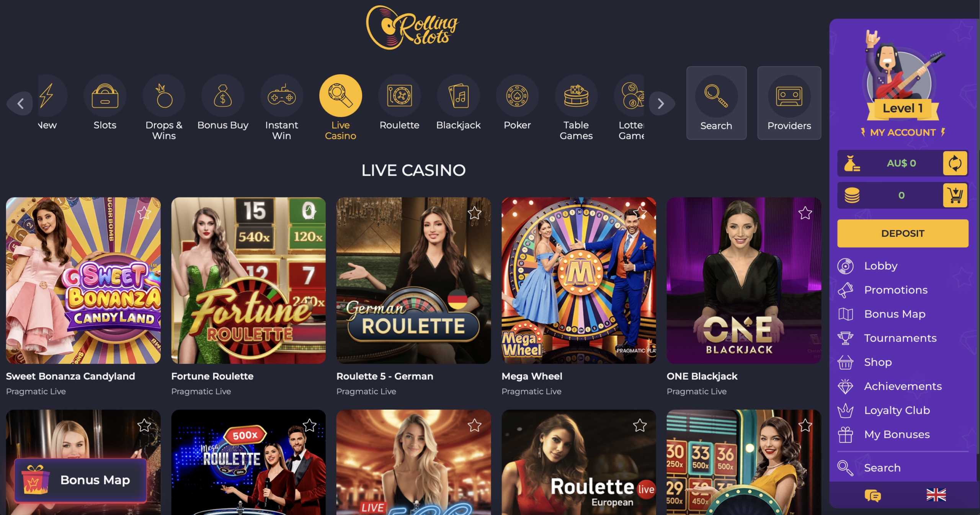Select the Roulette category icon

click(x=399, y=96)
